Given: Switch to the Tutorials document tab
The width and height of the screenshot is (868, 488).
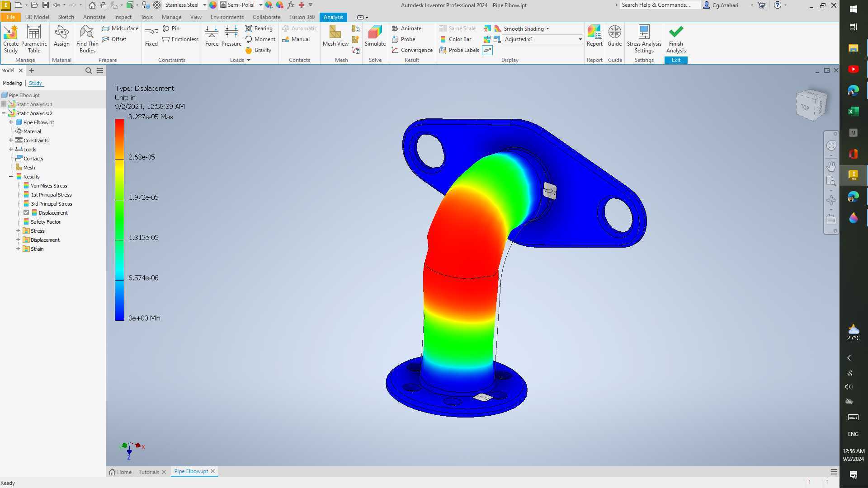Looking at the screenshot, I should pos(149,472).
